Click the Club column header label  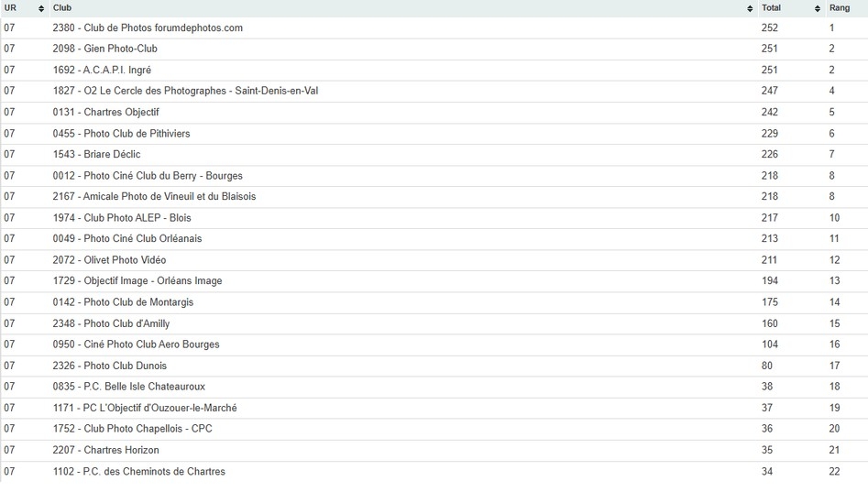(62, 8)
